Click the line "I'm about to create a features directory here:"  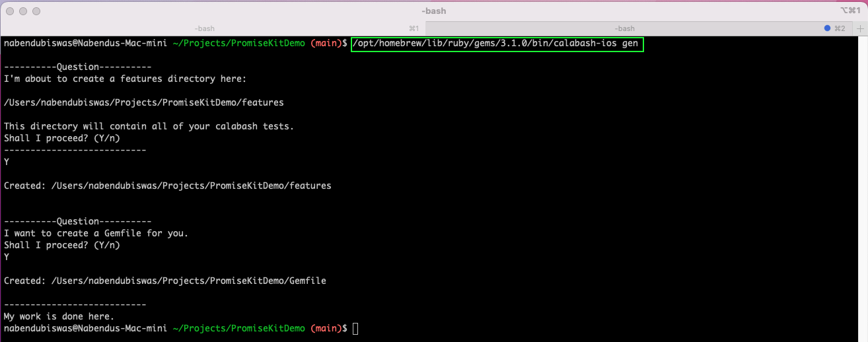126,79
